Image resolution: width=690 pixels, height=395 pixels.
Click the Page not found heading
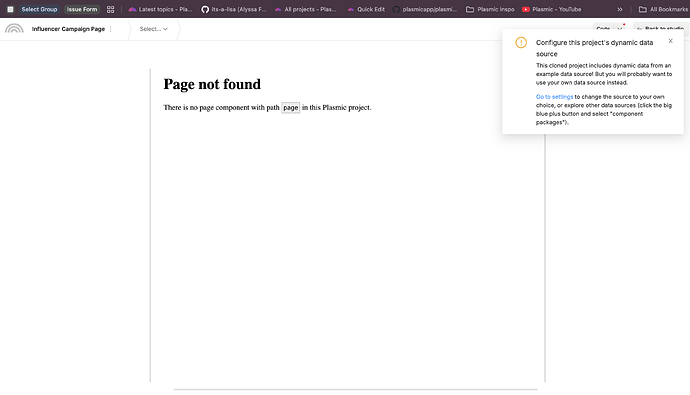(x=212, y=84)
